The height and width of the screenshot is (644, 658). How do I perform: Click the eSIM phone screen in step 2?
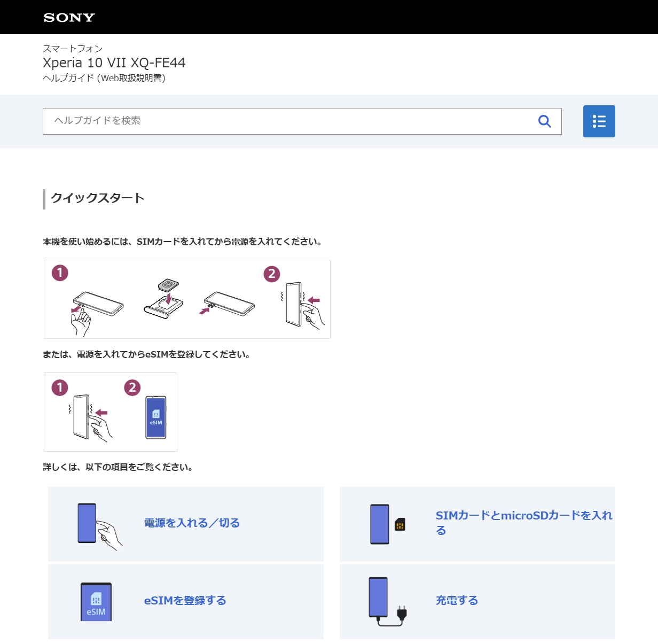[156, 417]
